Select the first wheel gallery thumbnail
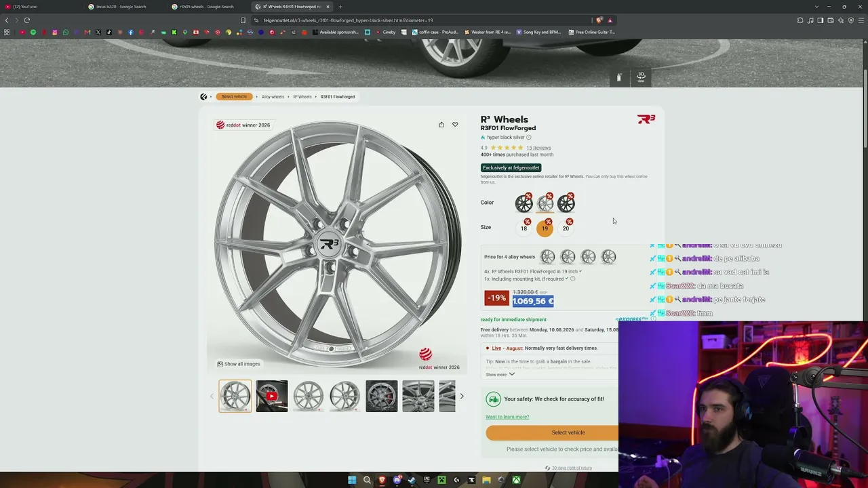 [235, 396]
